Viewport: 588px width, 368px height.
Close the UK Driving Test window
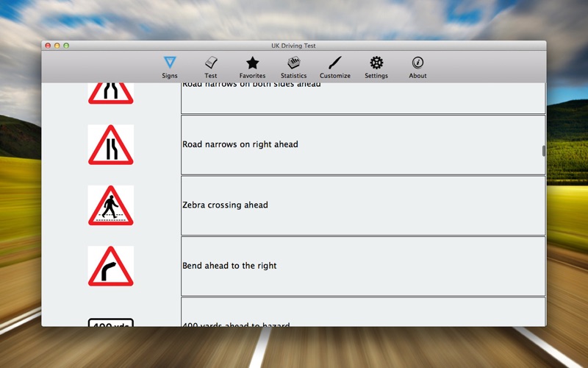(x=48, y=46)
